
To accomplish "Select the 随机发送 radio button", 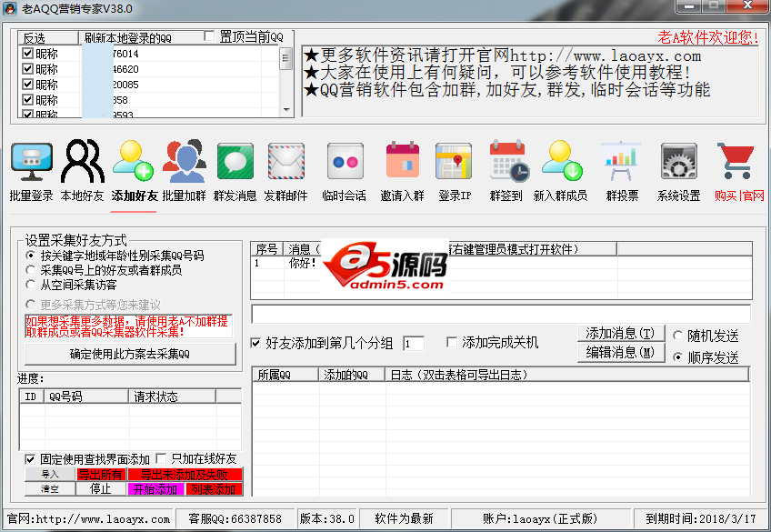I will (678, 336).
